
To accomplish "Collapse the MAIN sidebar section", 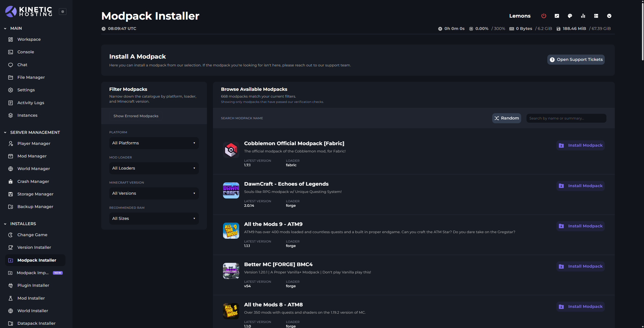I will click(x=13, y=28).
